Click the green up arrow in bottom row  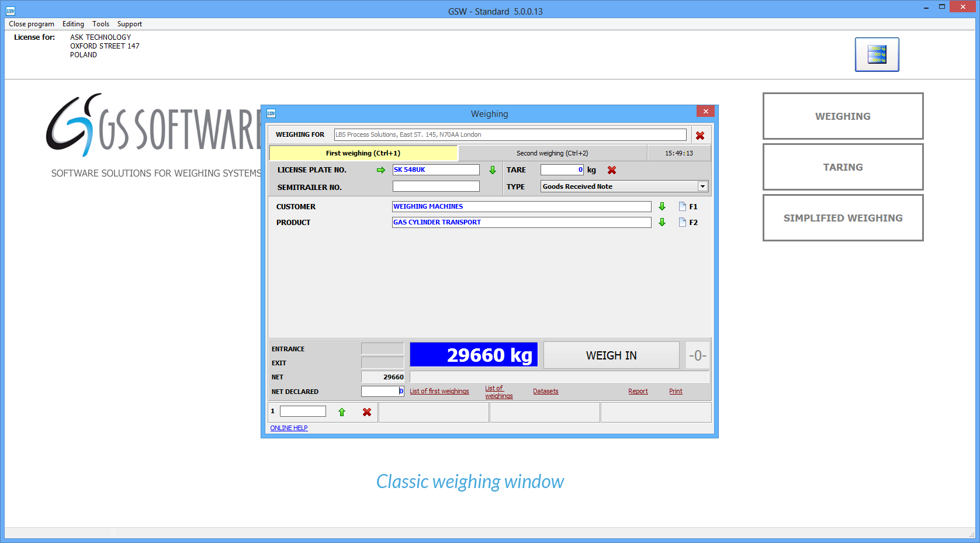click(x=342, y=412)
